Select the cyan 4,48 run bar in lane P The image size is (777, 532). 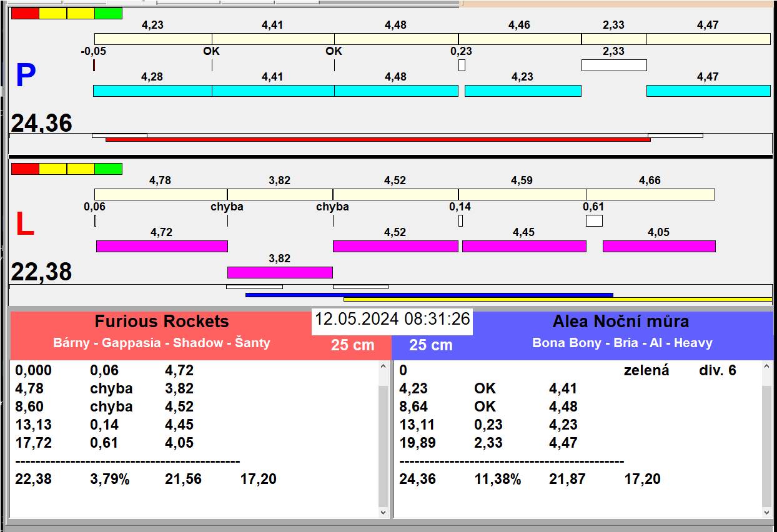pyautogui.click(x=396, y=91)
